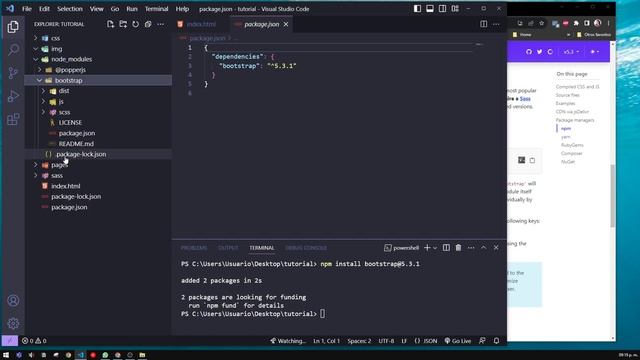Open the GitHub icon in Bootstrap navbar
Image resolution: width=640 pixels, height=360 pixels.
(529, 52)
